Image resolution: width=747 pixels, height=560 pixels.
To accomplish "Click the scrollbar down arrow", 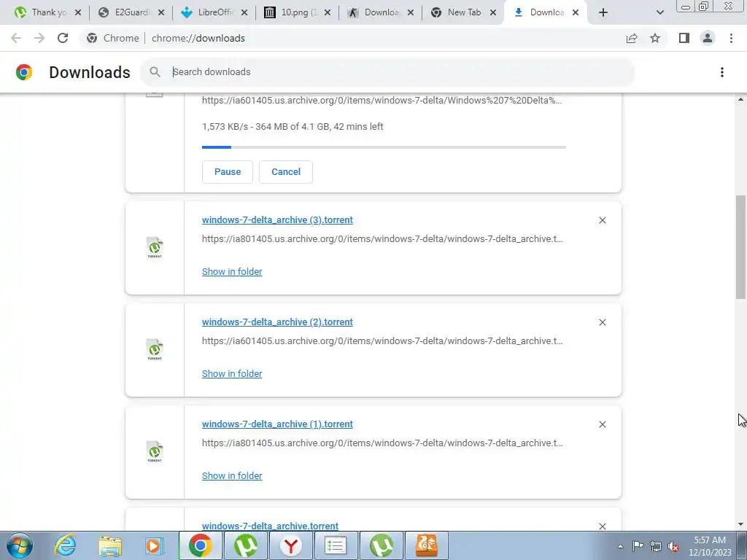I will (741, 524).
